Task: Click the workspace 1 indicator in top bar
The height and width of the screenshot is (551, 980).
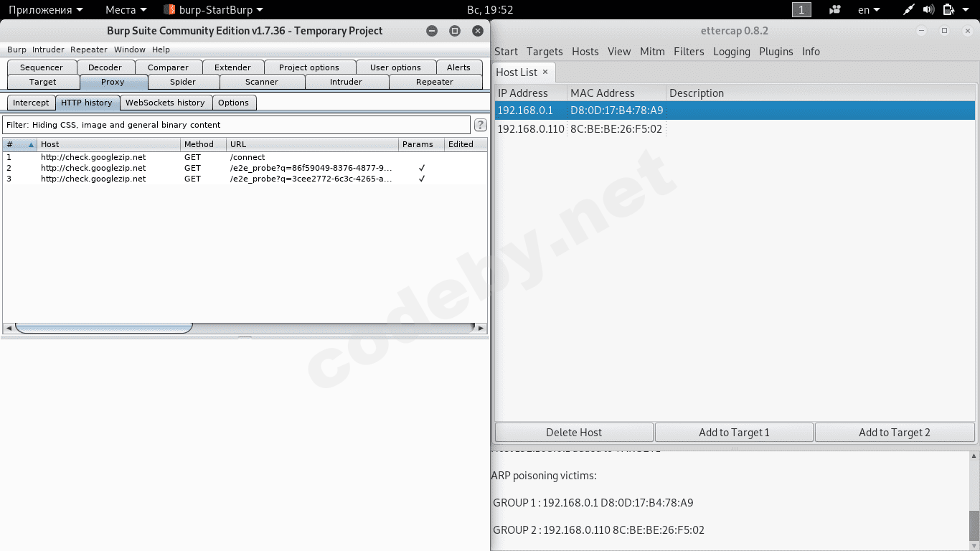Action: click(x=801, y=10)
